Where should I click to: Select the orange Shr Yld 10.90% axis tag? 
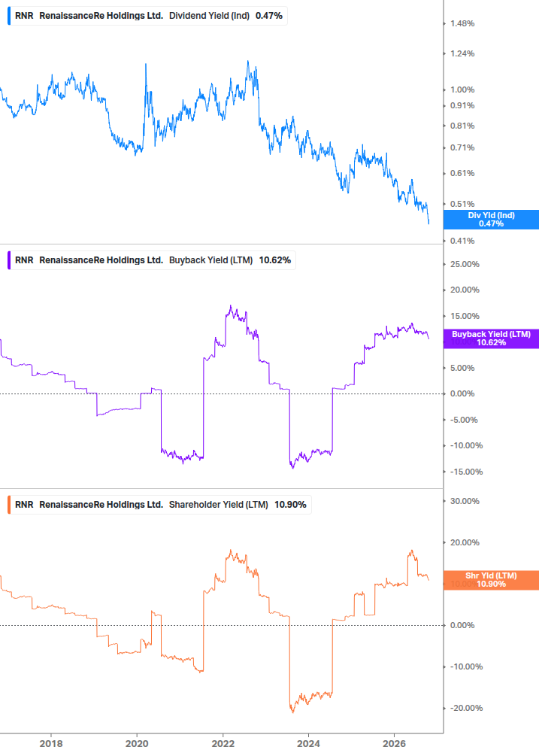pyautogui.click(x=491, y=580)
